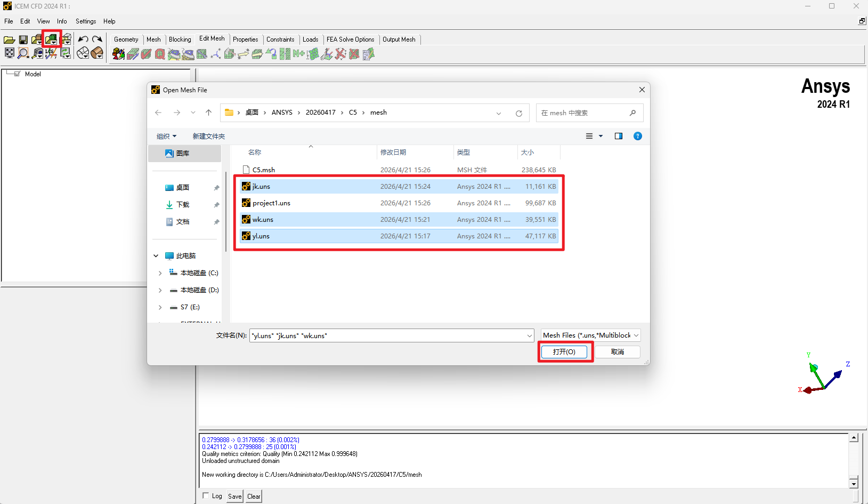Click the Refresh view icon in main toolbar
Viewport: 868px width, 504px height.
pyautogui.click(x=66, y=53)
